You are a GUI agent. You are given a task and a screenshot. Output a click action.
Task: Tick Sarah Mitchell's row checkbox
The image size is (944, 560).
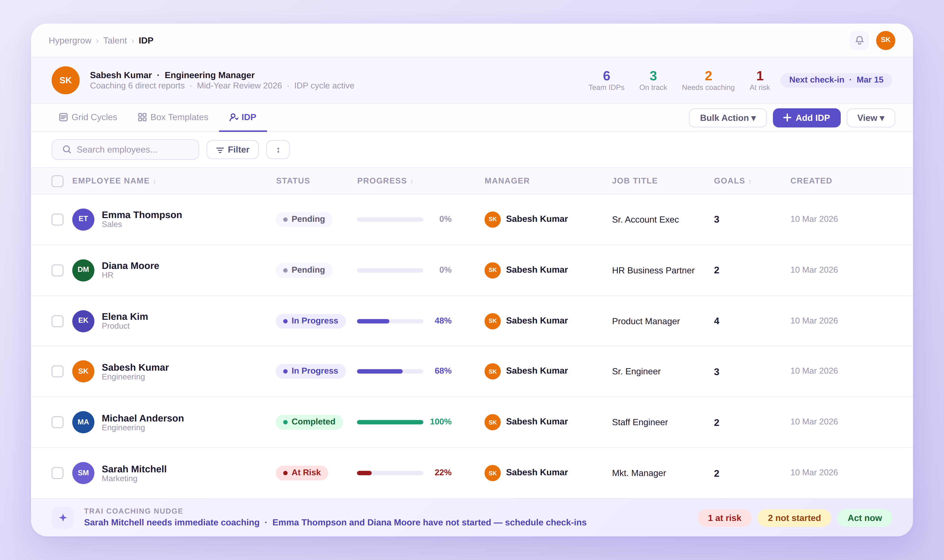(x=57, y=473)
